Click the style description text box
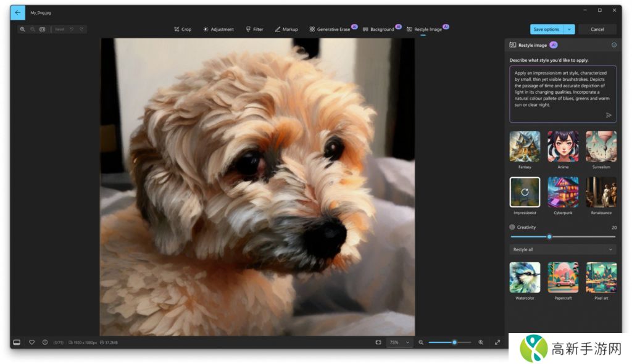Screen dimensions: 632x364 pos(559,88)
